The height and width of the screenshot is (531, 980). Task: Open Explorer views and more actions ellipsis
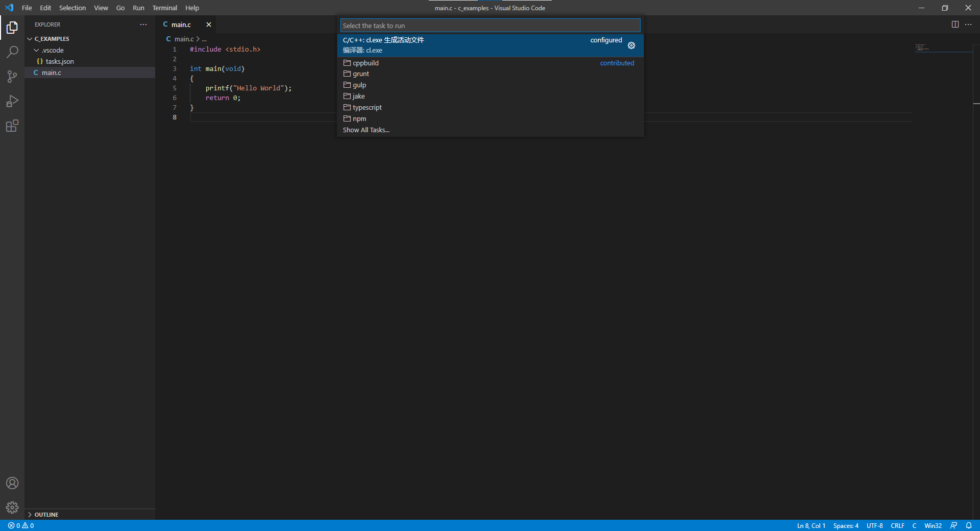click(143, 25)
